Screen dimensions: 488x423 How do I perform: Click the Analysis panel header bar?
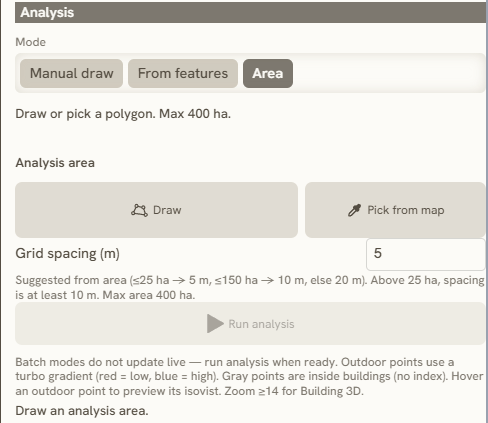coord(250,13)
